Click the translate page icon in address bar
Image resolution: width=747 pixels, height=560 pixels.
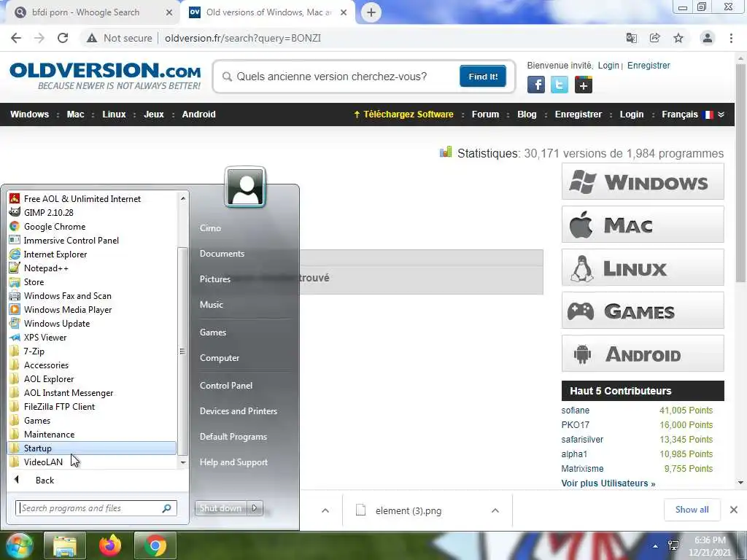(x=632, y=38)
